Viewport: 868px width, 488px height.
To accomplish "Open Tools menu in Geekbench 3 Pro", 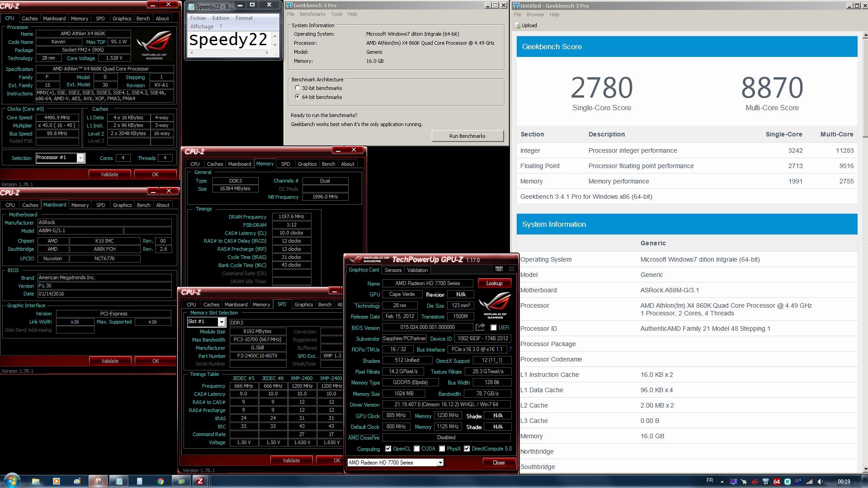I will [336, 14].
